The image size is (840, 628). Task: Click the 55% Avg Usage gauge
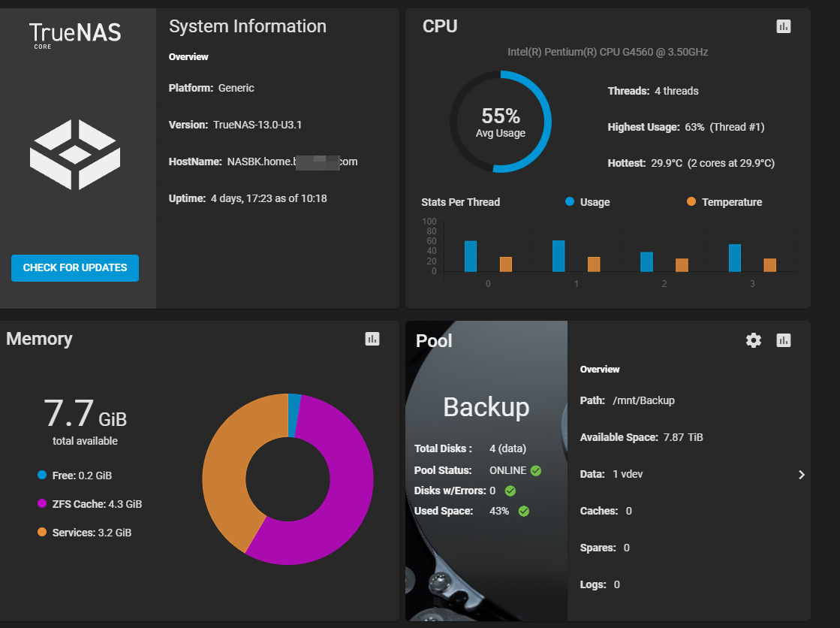pyautogui.click(x=501, y=122)
